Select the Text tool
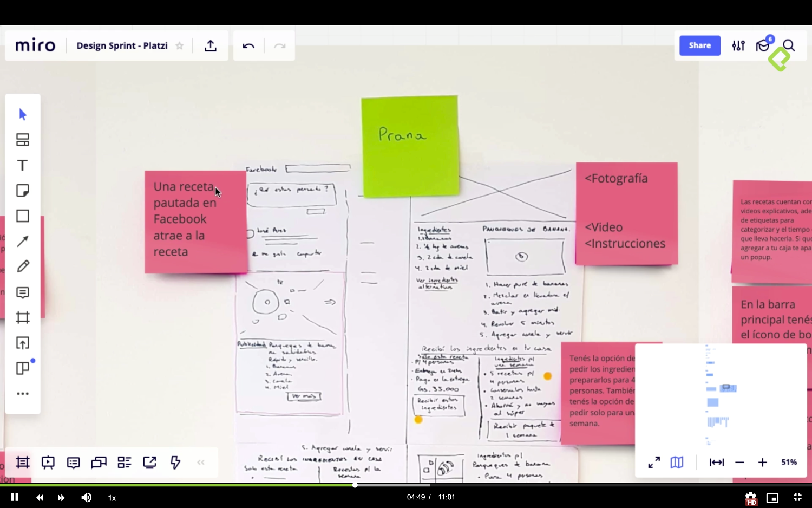Screen dimensions: 812x508 pos(22,165)
